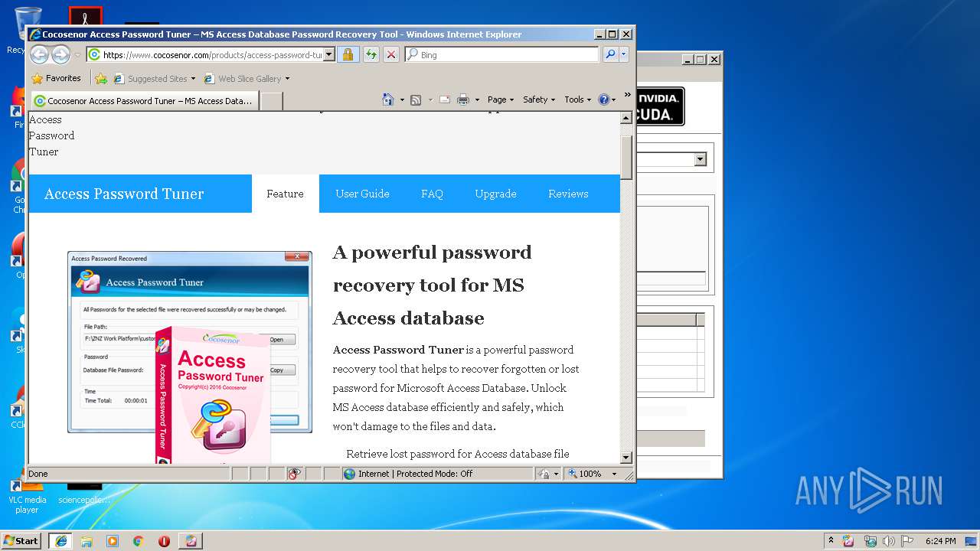This screenshot has height=551, width=980.
Task: Refresh the page with the green arrows
Action: pos(371,54)
